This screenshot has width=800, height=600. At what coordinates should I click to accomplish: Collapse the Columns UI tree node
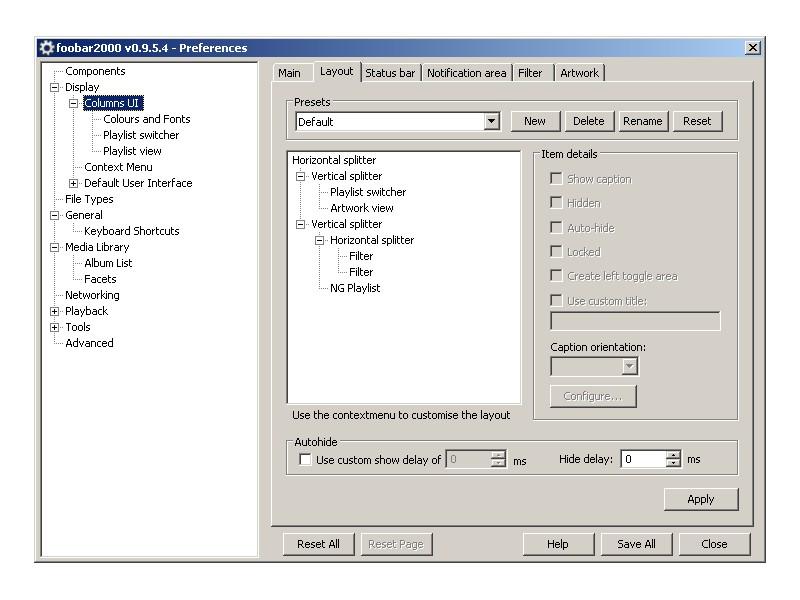(x=73, y=103)
